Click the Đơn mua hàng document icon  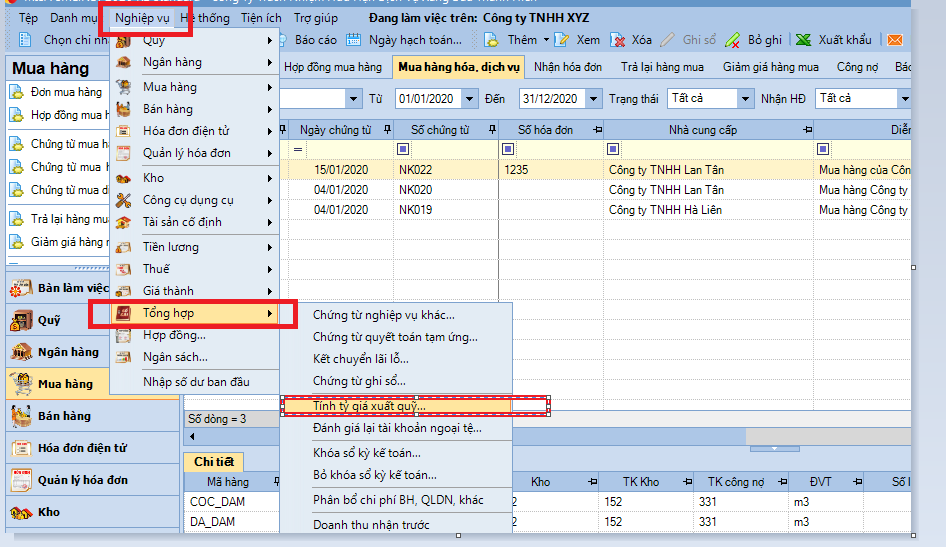coord(16,92)
